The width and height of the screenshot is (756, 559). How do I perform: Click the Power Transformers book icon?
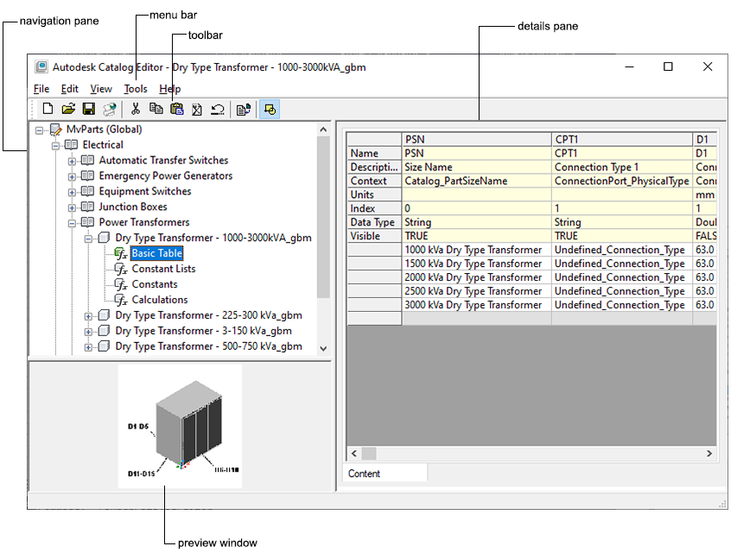click(x=87, y=222)
